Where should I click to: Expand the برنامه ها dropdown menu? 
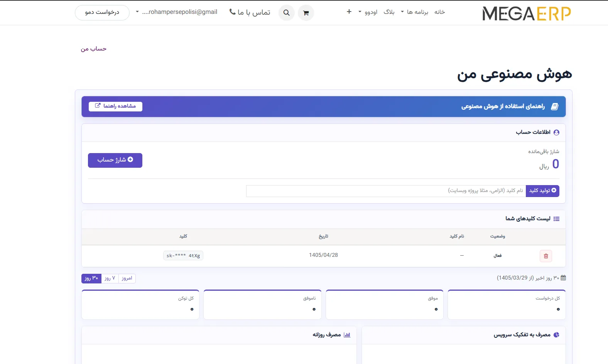[x=414, y=12]
